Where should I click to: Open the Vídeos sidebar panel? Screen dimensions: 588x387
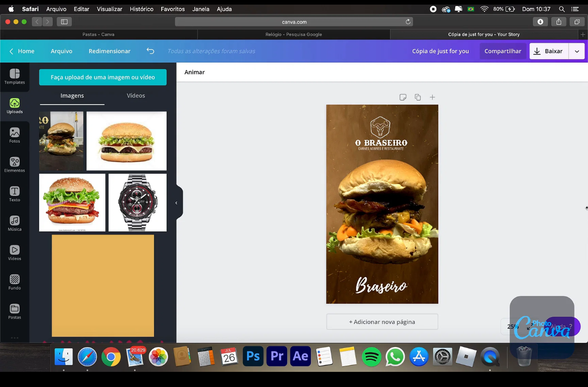pos(15,253)
